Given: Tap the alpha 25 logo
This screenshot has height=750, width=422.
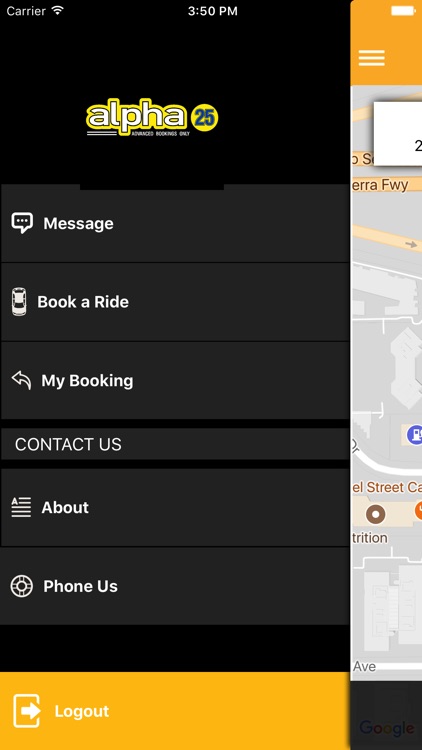Looking at the screenshot, I should coord(152,117).
